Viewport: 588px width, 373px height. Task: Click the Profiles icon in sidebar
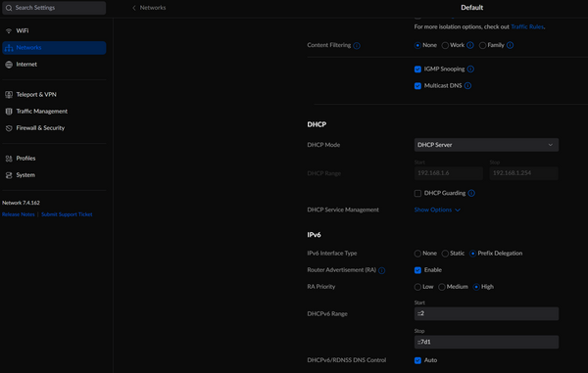pos(9,159)
